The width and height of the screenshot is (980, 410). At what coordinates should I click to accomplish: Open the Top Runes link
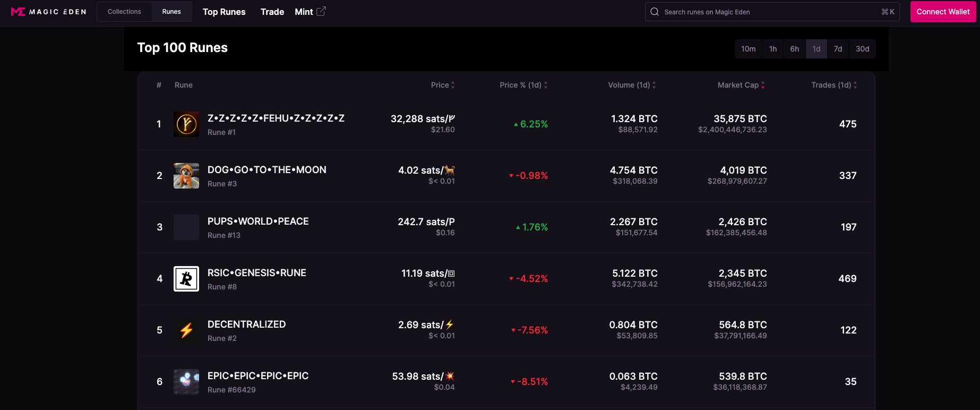(x=224, y=12)
